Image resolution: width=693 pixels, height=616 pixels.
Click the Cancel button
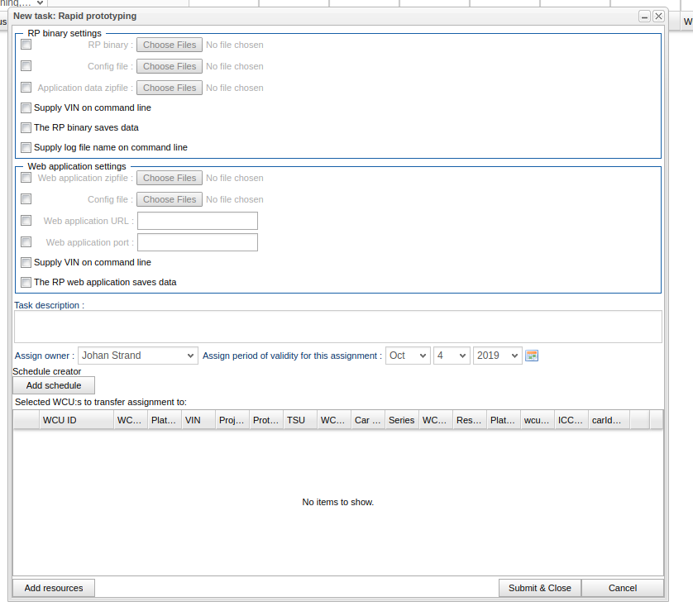pyautogui.click(x=622, y=588)
